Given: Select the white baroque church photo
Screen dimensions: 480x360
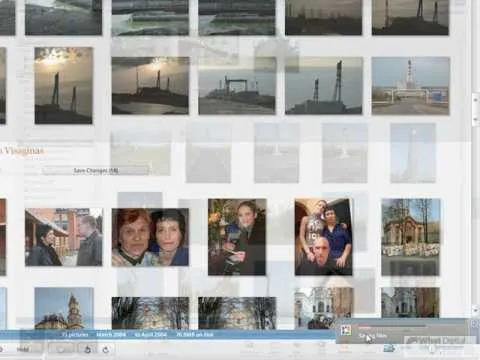Looking at the screenshot, I should click(324, 308).
